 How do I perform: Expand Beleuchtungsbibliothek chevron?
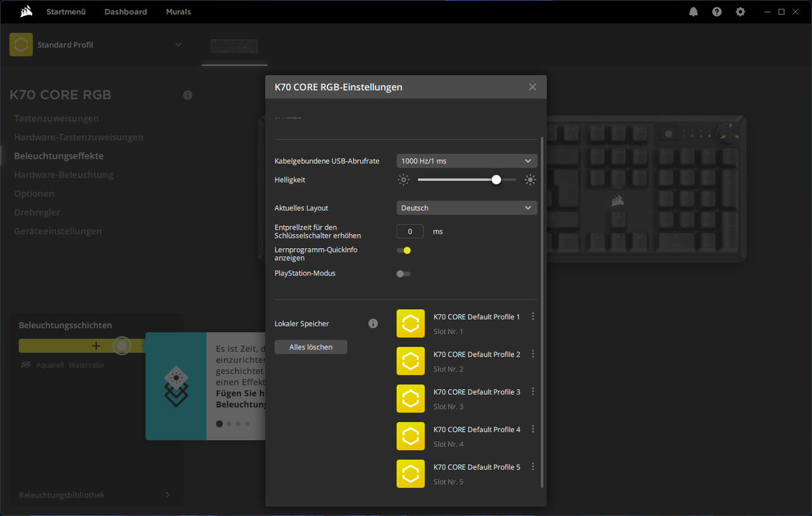[x=168, y=495]
